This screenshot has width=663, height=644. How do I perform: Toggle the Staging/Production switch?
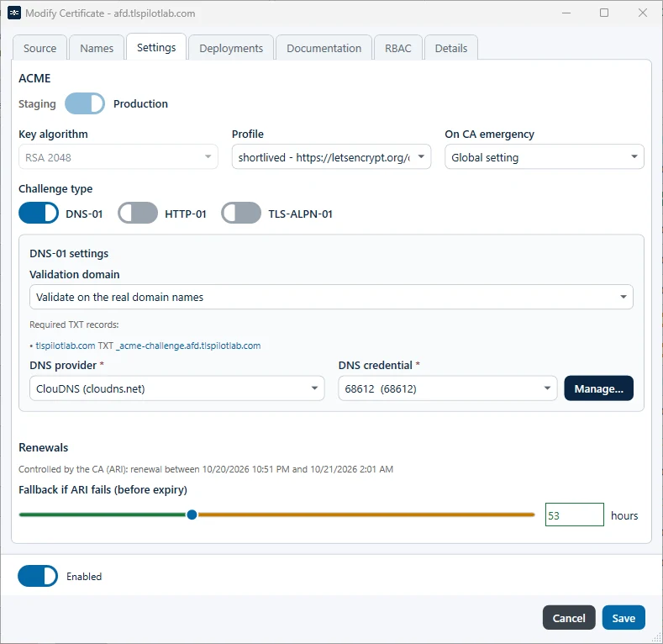pos(85,103)
